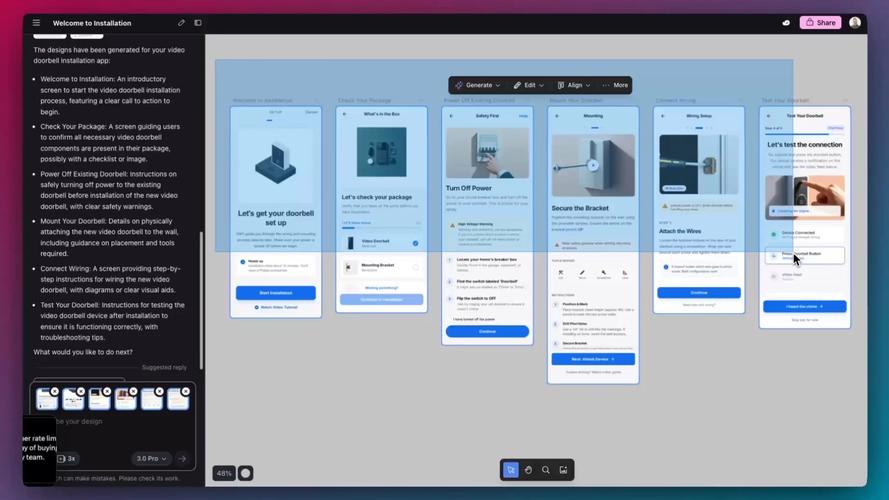Open the hamburger menu icon
This screenshot has height=500, width=889.
click(x=36, y=23)
